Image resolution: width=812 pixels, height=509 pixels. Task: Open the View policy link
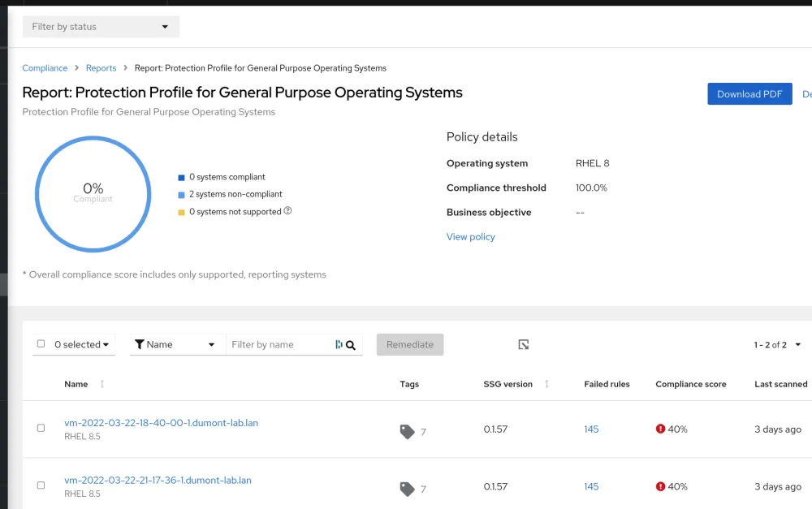tap(470, 236)
